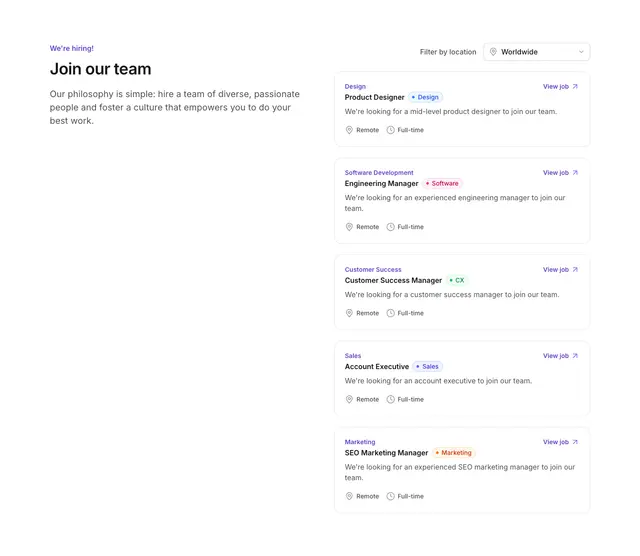View job for Customer Success Manager
This screenshot has height=556, width=640.
[560, 269]
